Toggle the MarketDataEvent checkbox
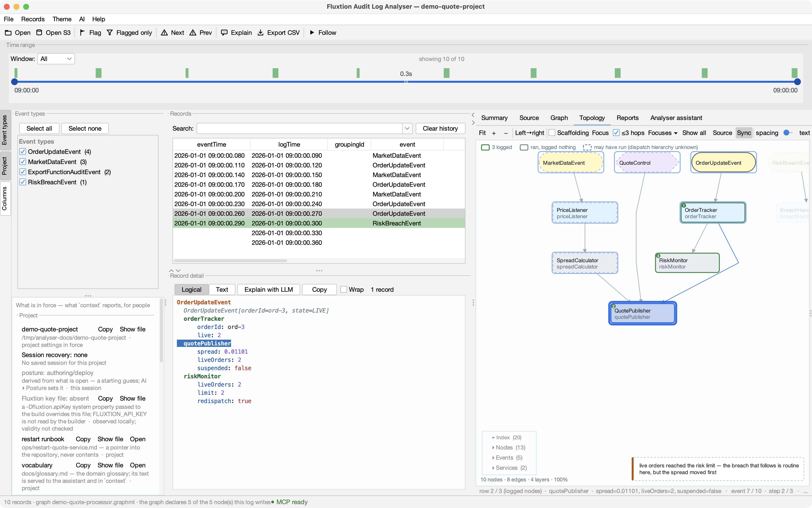Image resolution: width=812 pixels, height=508 pixels. 23,162
